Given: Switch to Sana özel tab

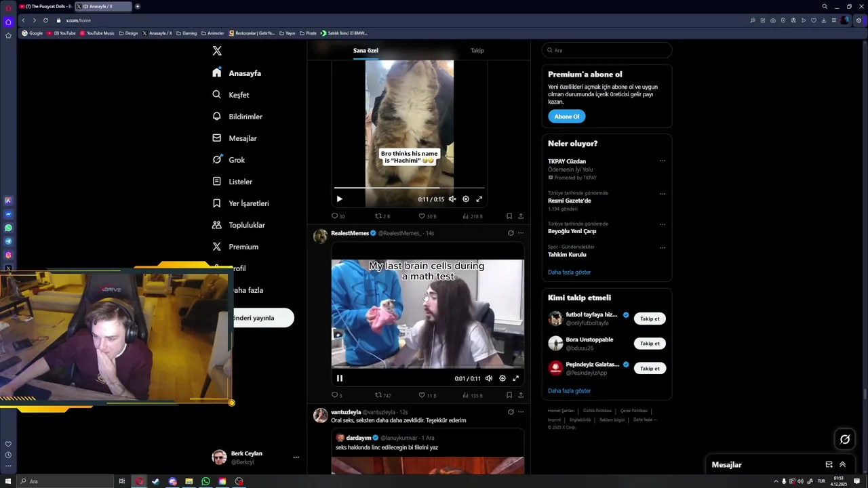Looking at the screenshot, I should (366, 50).
